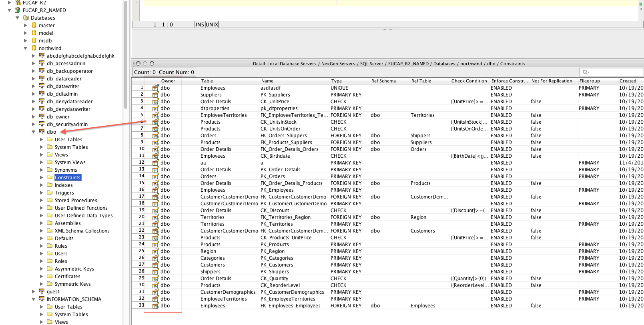Image resolution: width=644 pixels, height=325 pixels.
Task: Click the guest schema icon
Action: (x=42, y=291)
